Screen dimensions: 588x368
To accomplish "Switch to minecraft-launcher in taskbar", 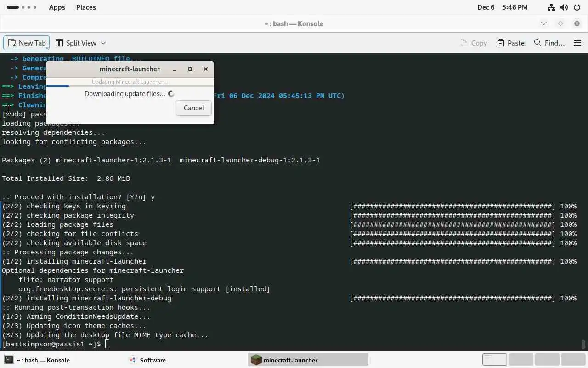I will pos(308,360).
